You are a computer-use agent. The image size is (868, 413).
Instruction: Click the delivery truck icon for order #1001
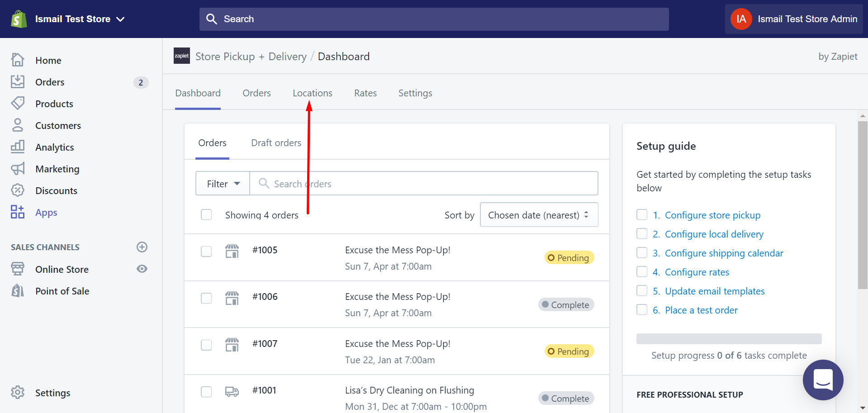tap(232, 391)
